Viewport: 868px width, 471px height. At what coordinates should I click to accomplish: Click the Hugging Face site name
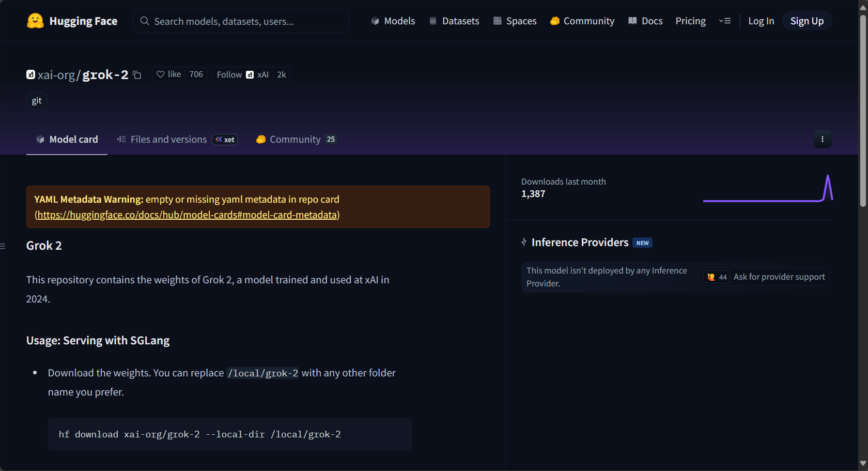pyautogui.click(x=83, y=21)
